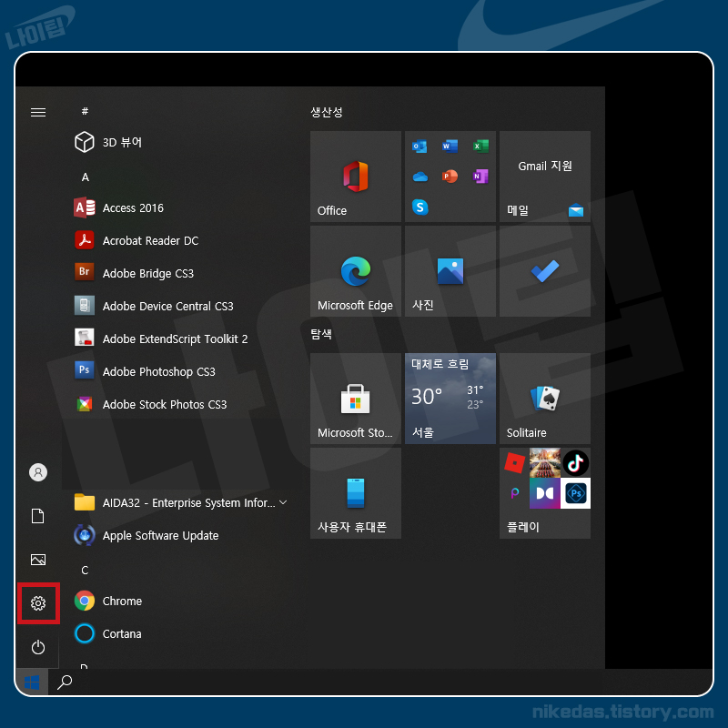This screenshot has width=728, height=728.
Task: Open 사용자 휴대폰 tile
Action: (x=356, y=493)
